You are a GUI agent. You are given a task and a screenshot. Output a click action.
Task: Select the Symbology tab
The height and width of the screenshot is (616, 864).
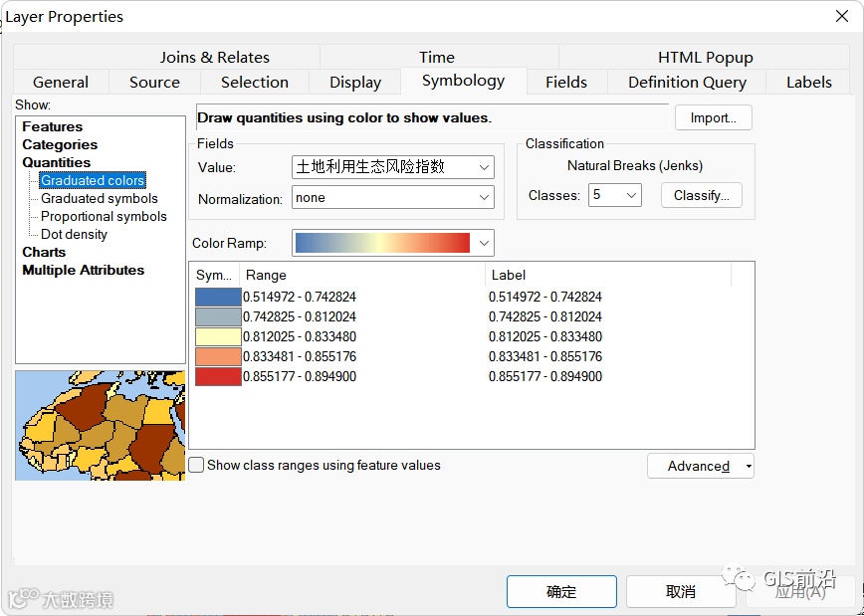pyautogui.click(x=464, y=81)
